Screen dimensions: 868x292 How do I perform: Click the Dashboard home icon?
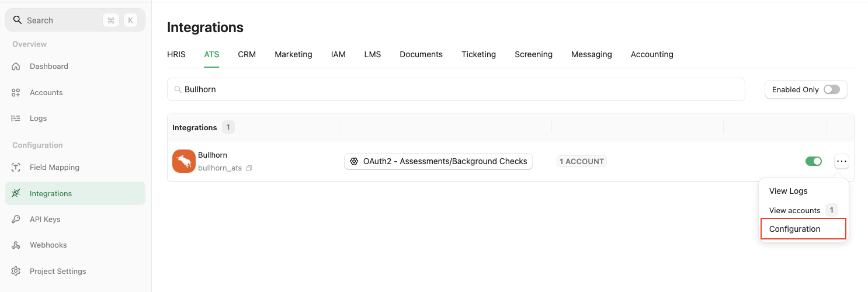(16, 66)
